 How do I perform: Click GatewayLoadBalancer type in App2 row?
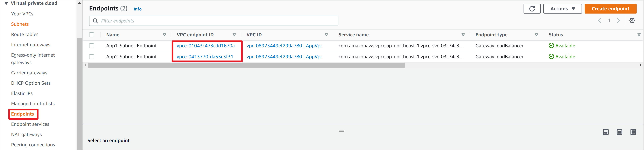tap(499, 57)
